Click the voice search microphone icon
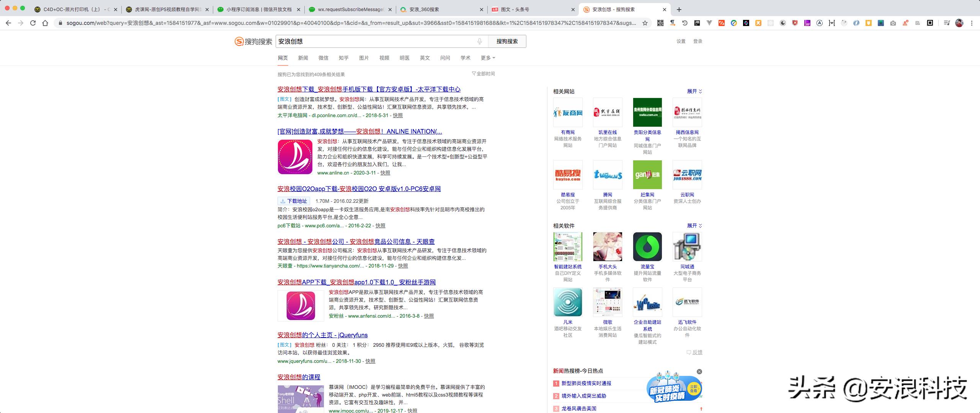 click(x=480, y=41)
